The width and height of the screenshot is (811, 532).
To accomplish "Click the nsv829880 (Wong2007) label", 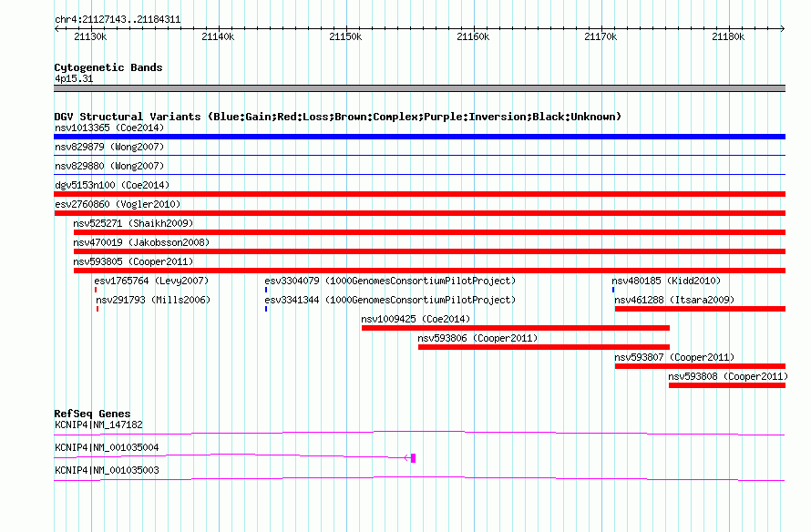I will [109, 166].
